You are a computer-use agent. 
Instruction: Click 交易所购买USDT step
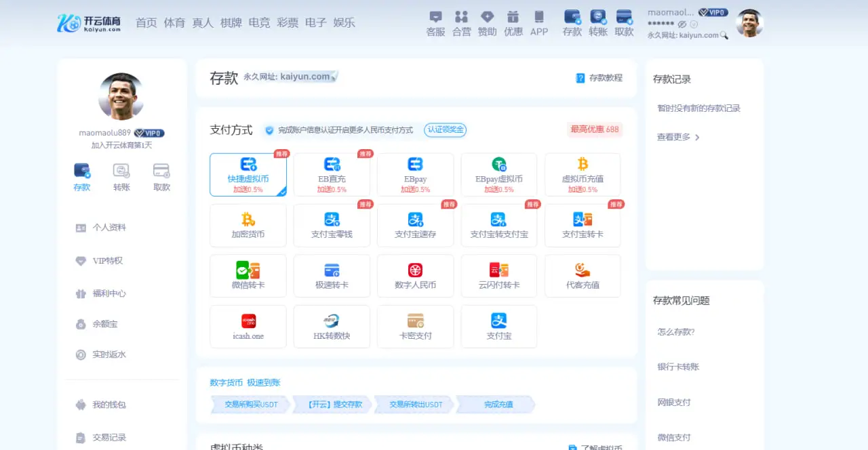pyautogui.click(x=252, y=405)
